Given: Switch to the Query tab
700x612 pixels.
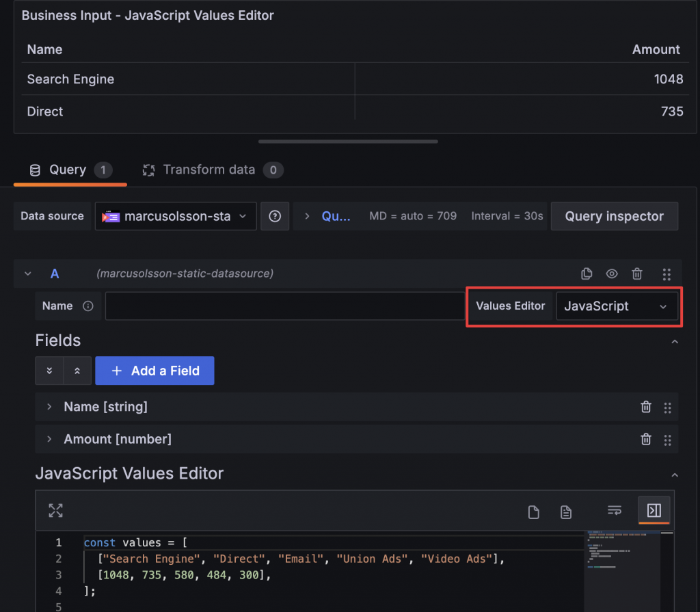Looking at the screenshot, I should (x=70, y=170).
